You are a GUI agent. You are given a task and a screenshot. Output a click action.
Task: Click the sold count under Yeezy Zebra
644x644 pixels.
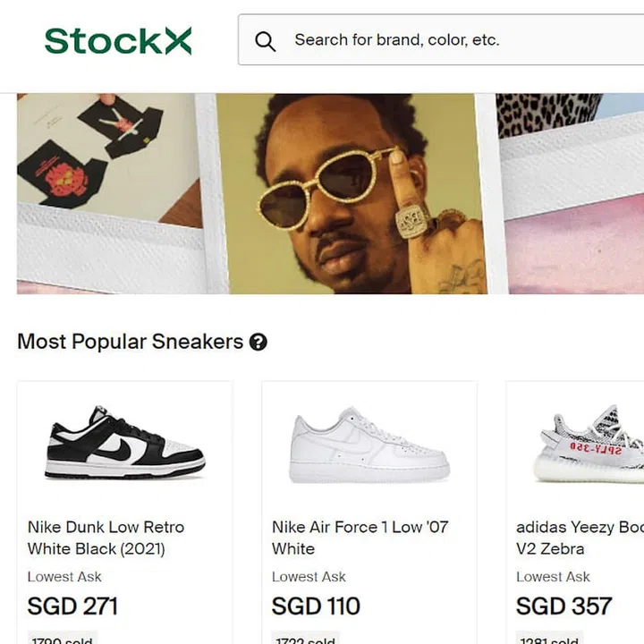pos(552,639)
